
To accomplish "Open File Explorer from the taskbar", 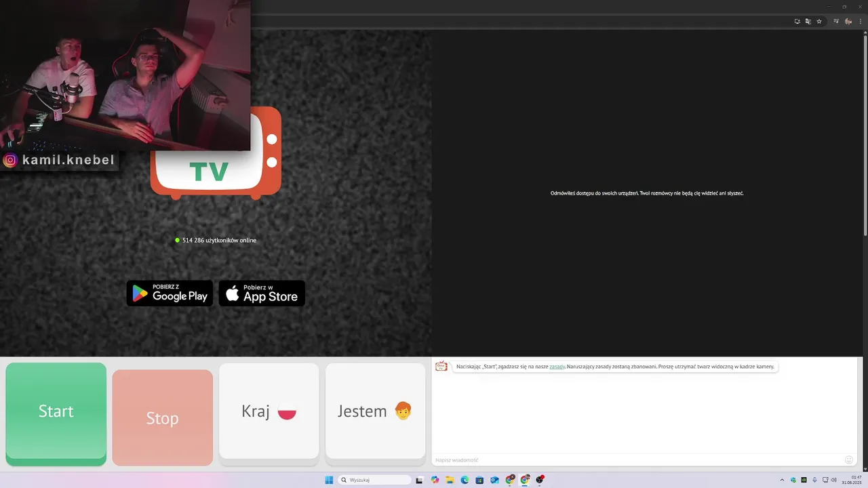I will click(450, 480).
